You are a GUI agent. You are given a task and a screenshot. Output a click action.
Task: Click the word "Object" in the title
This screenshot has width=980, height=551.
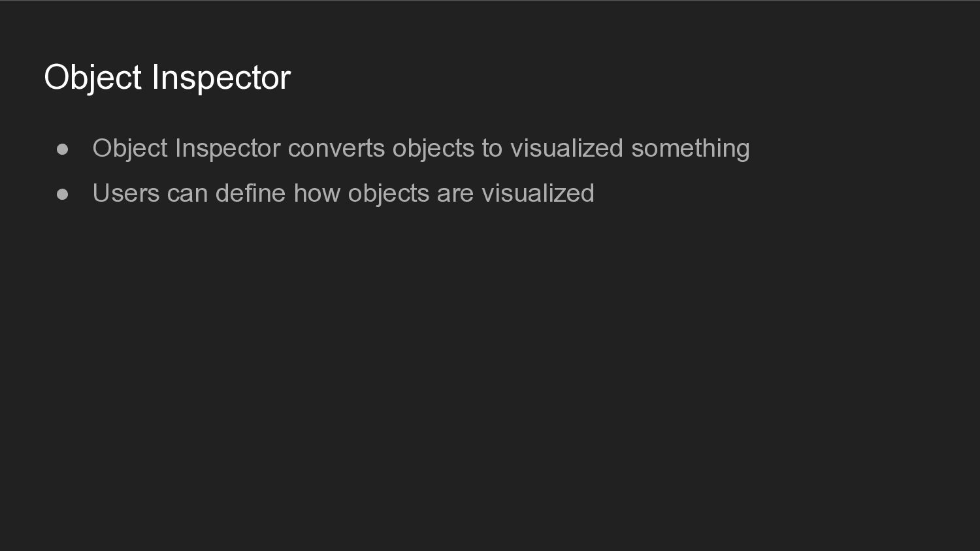[93, 78]
